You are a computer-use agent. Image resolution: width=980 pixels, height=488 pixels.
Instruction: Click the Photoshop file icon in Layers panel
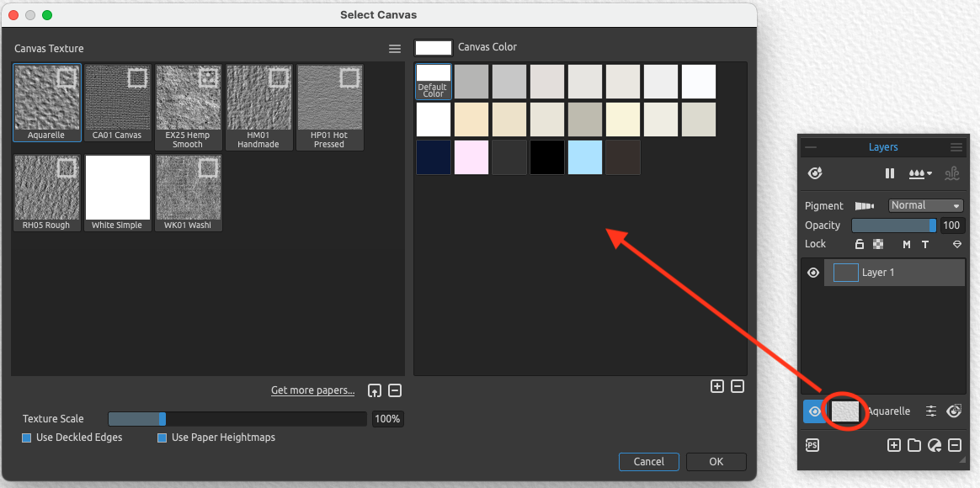click(x=812, y=445)
